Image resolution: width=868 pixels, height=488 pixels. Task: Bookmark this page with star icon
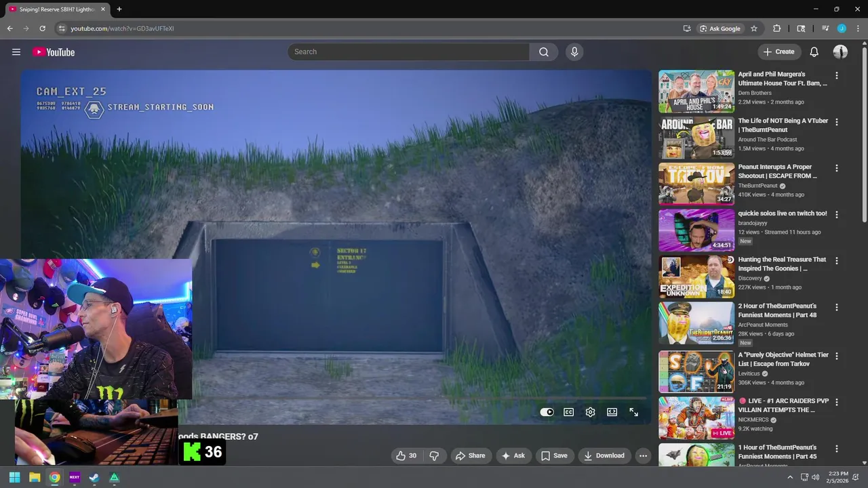point(753,28)
